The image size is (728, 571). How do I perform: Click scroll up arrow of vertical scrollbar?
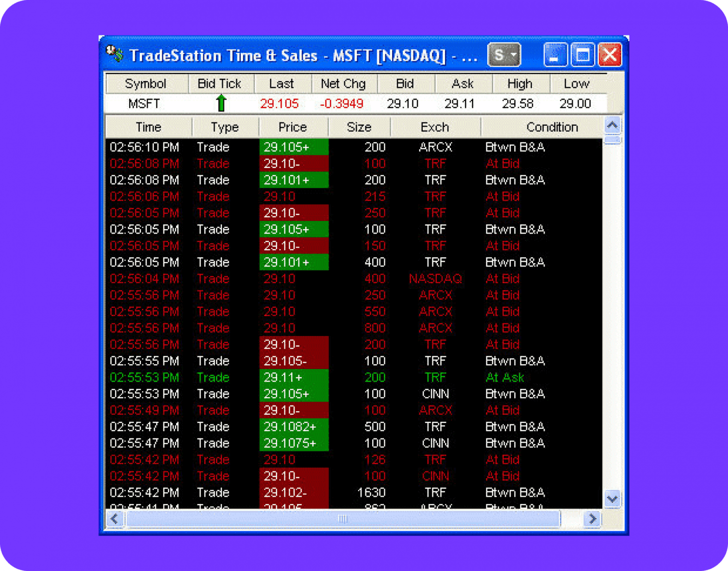click(612, 125)
